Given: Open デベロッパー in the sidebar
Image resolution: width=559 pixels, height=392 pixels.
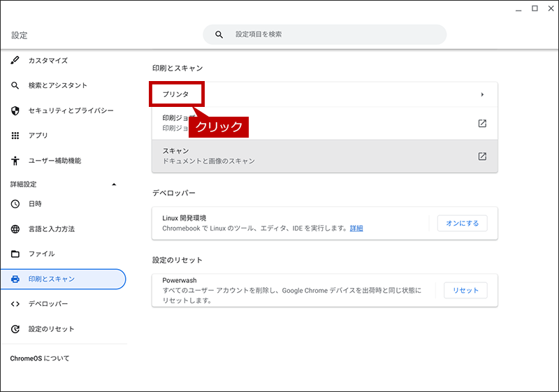Looking at the screenshot, I should pyautogui.click(x=48, y=304).
